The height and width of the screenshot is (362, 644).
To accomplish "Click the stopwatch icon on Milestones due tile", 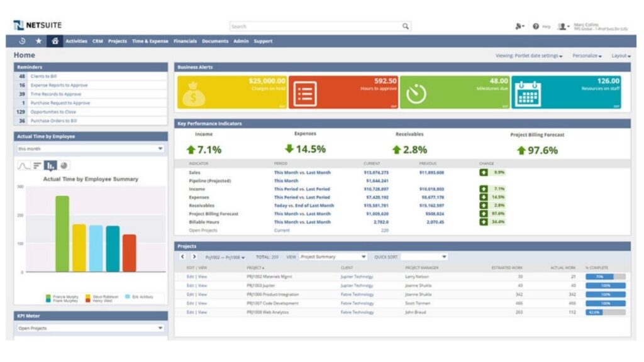I will 416,94.
